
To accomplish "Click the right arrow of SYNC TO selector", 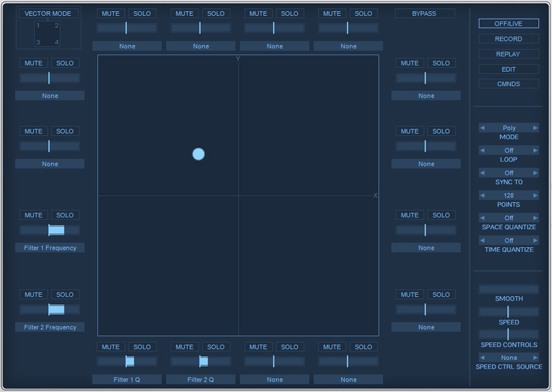I will point(535,173).
